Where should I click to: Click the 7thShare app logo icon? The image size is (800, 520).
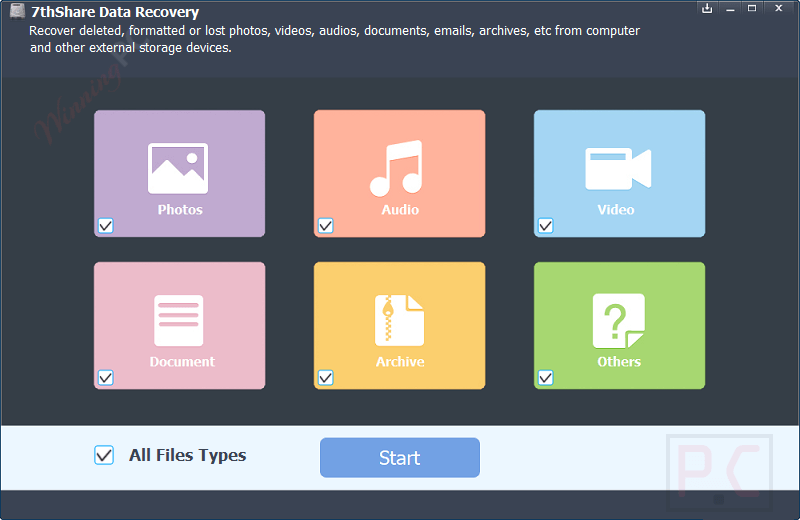[x=17, y=12]
